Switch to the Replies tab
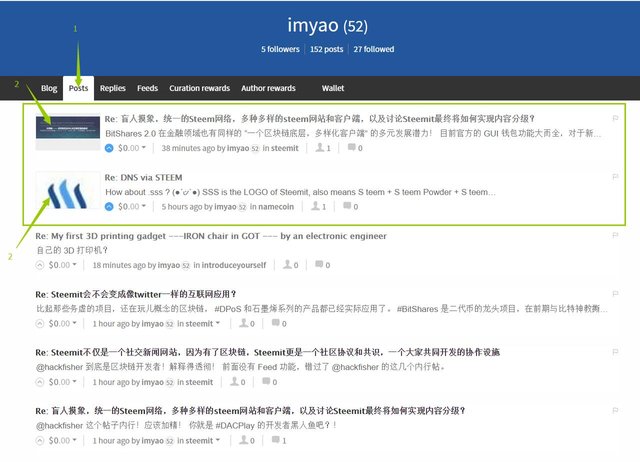640x462 pixels. tap(113, 88)
